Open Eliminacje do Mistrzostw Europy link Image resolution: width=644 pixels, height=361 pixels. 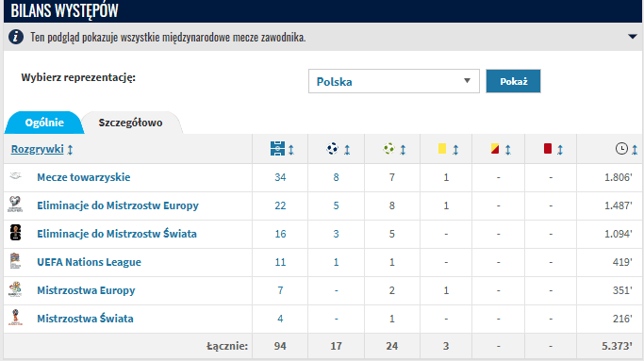[118, 205]
